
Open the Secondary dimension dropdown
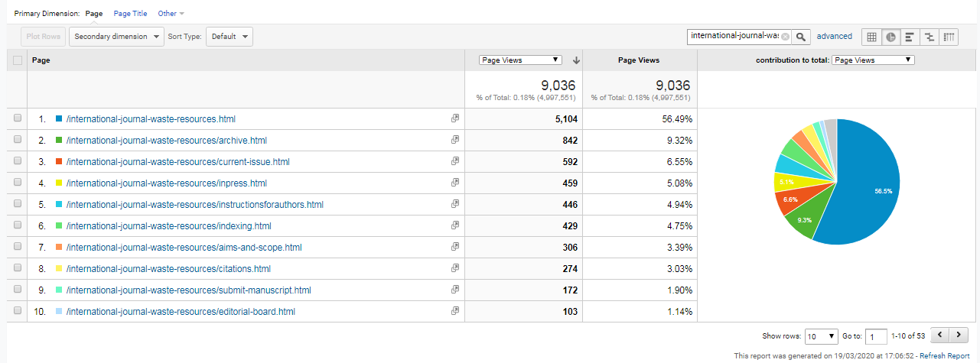pyautogui.click(x=116, y=36)
